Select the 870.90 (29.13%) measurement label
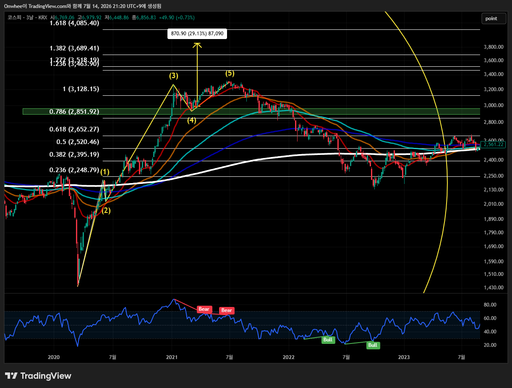512x388 pixels. [x=197, y=34]
